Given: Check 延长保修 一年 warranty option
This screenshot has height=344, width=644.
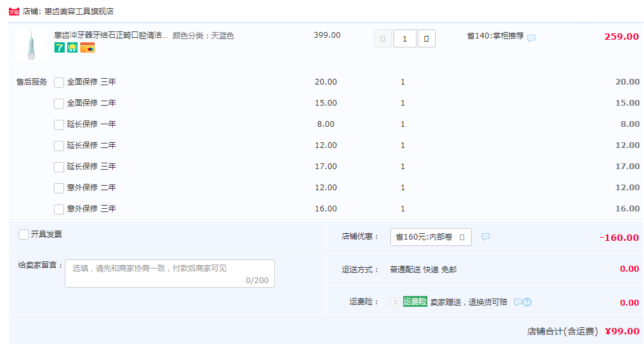Looking at the screenshot, I should click(59, 125).
